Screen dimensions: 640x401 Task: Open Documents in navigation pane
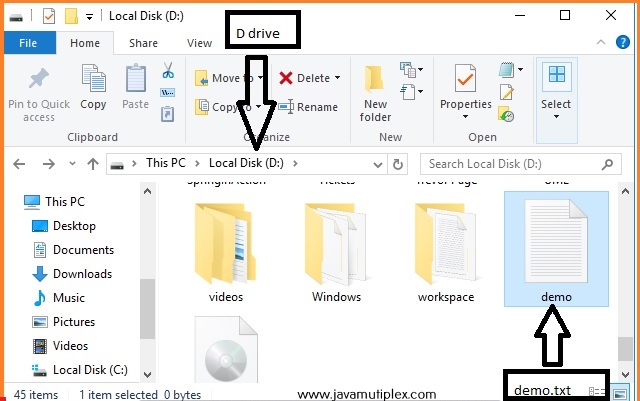coord(73,250)
